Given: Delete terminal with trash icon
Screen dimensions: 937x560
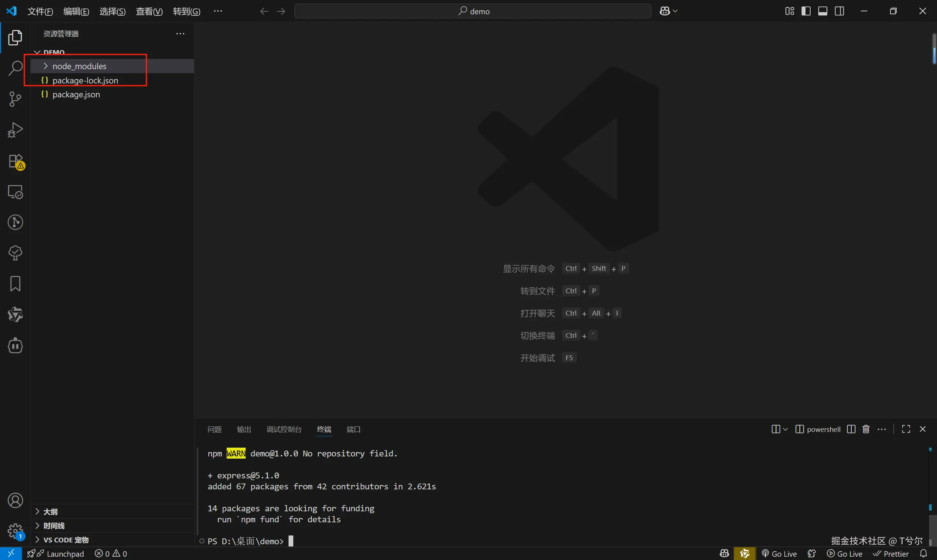Looking at the screenshot, I should [x=866, y=429].
